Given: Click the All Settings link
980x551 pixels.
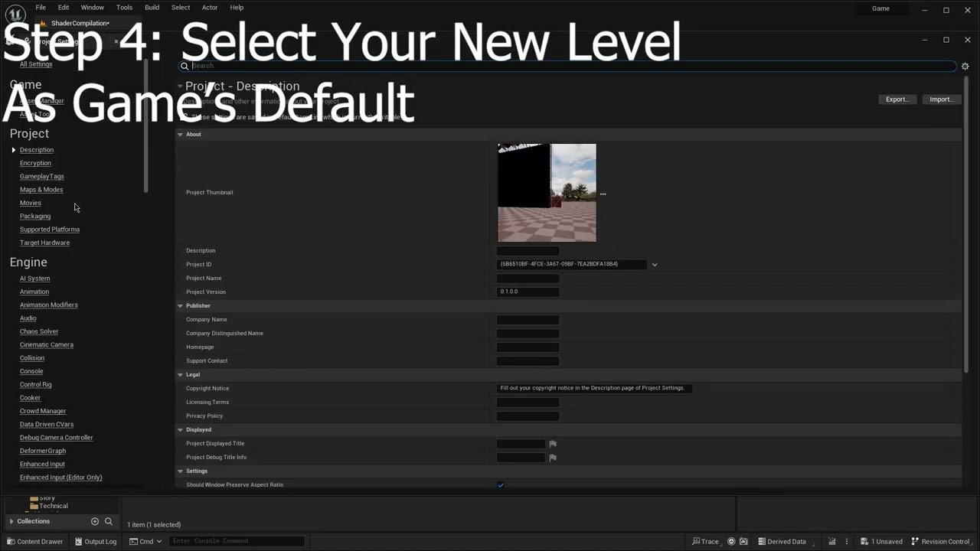Looking at the screenshot, I should 36,64.
